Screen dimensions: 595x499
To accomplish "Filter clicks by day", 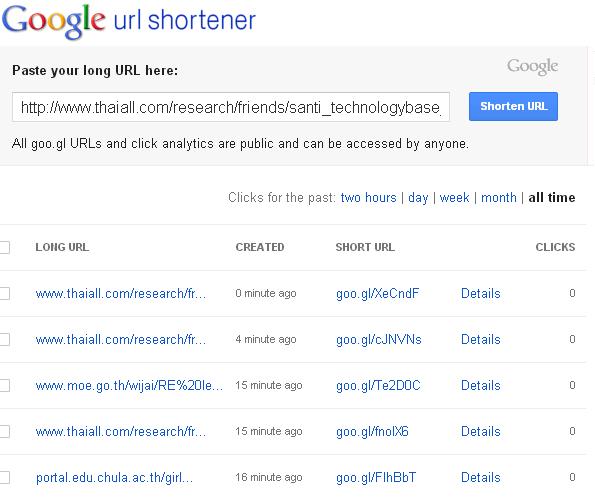I will (x=418, y=198).
